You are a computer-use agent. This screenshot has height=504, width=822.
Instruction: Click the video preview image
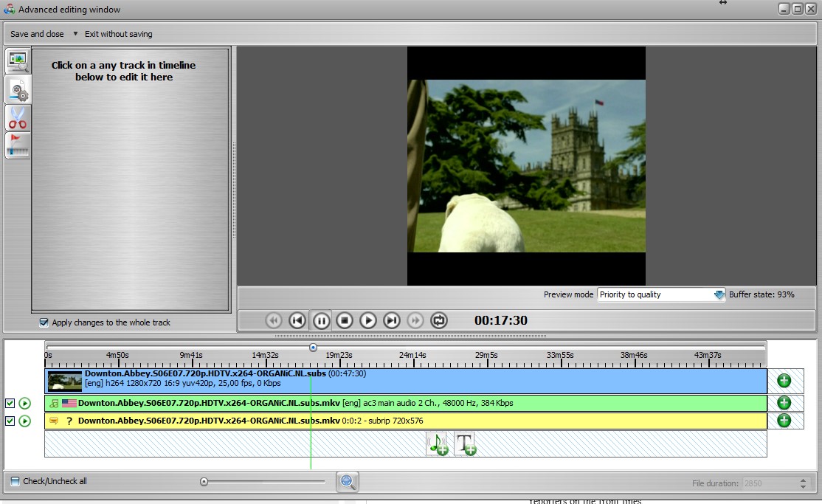click(x=526, y=166)
